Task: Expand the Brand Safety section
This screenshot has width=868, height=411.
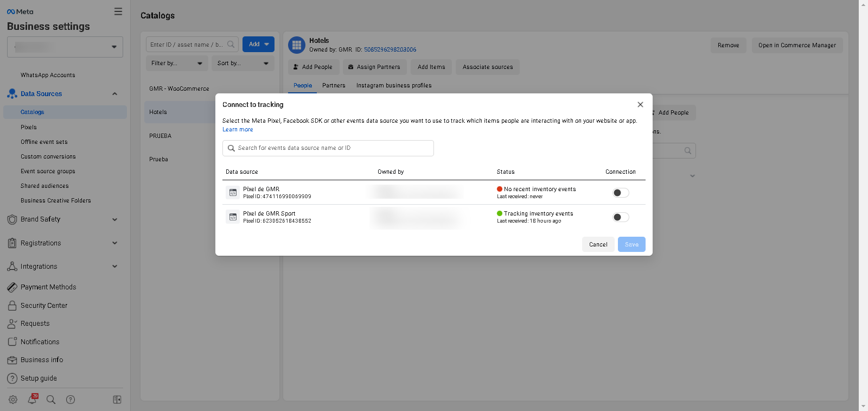Action: (x=114, y=219)
